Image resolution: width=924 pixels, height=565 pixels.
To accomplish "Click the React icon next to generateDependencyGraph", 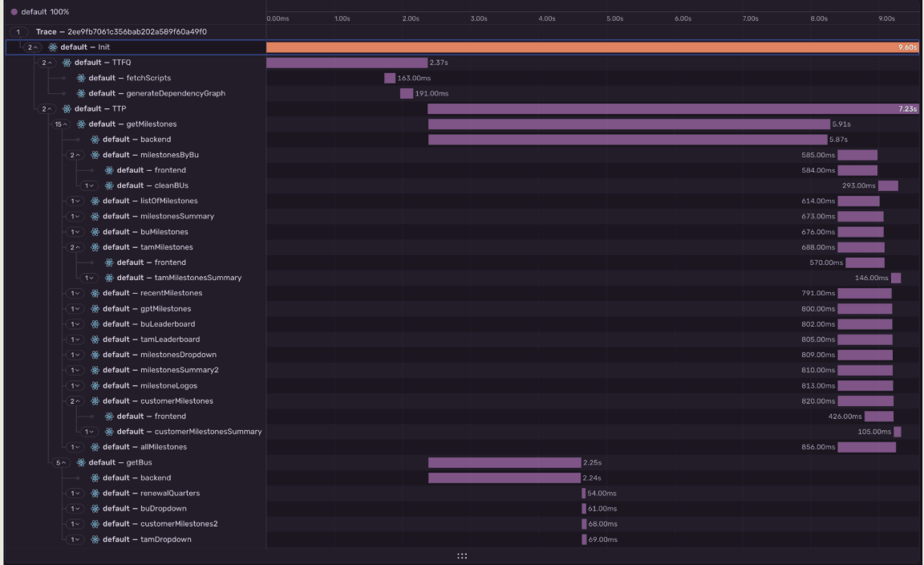I will [x=81, y=93].
